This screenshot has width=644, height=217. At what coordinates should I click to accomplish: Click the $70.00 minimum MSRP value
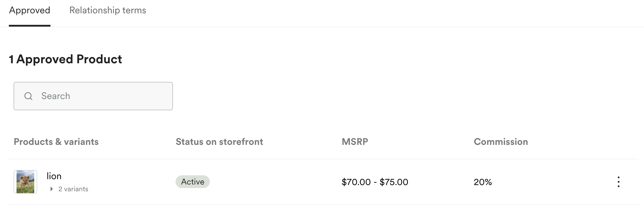(356, 182)
